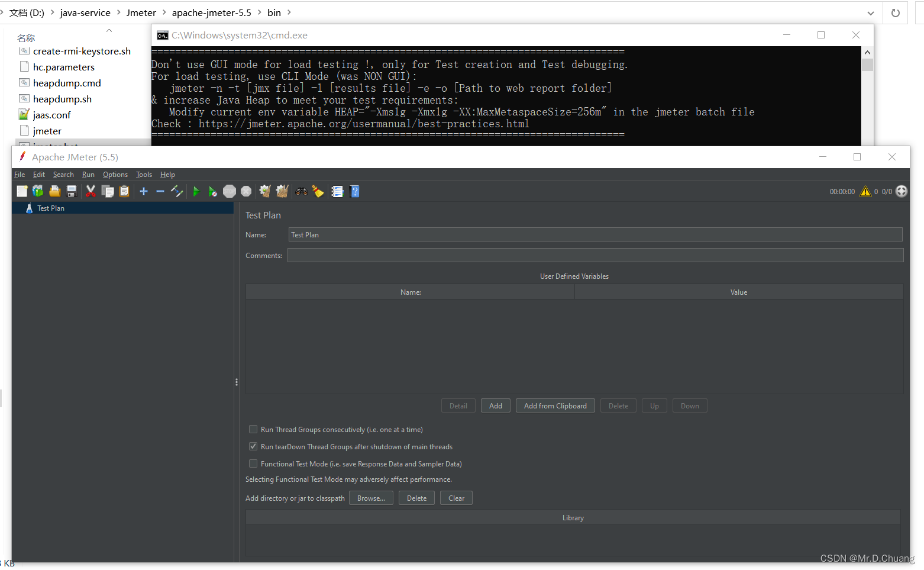Viewport: 924px width, 570px height.
Task: Save the test plan with floppy icon
Action: [x=72, y=191]
